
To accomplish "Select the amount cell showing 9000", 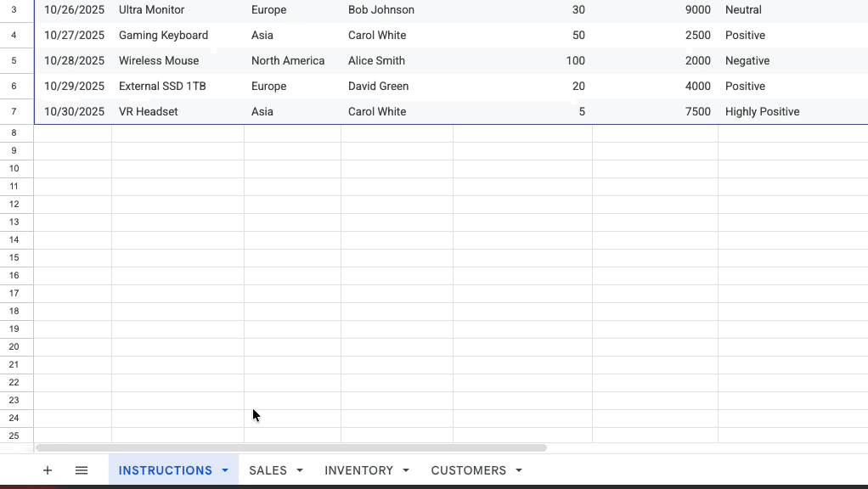I will pos(655,10).
